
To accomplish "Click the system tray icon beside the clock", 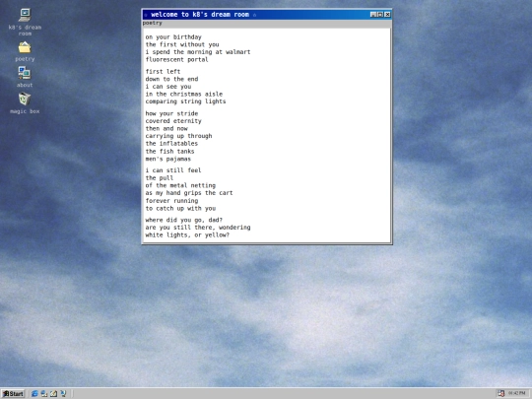I will point(501,393).
